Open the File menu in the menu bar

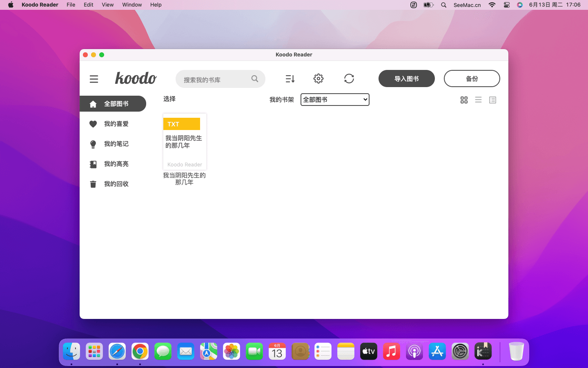click(x=71, y=5)
